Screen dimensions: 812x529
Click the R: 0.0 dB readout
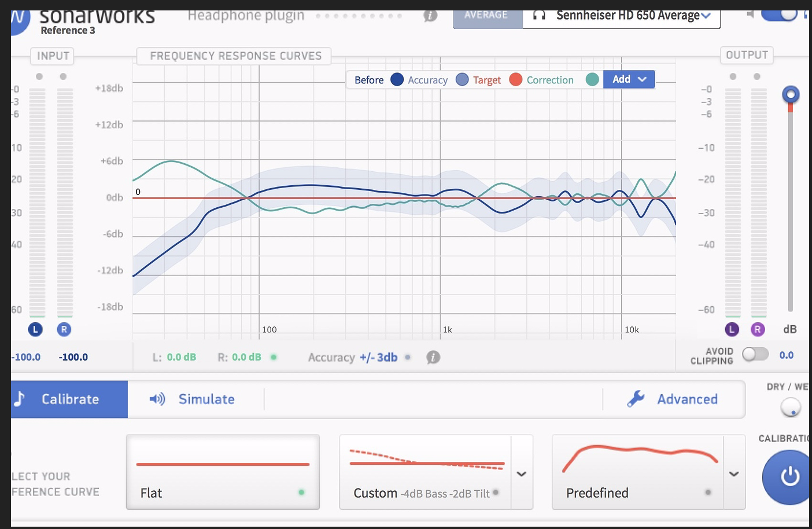[239, 357]
